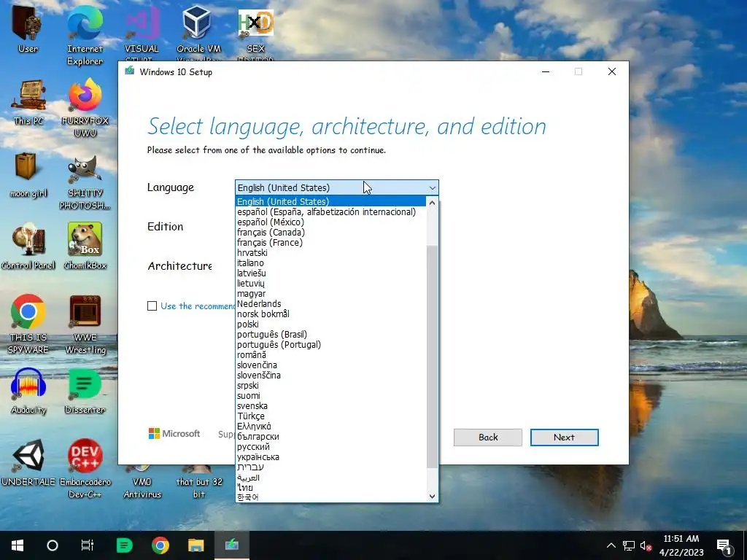Choose svenska from the list
The image size is (747, 560).
[x=330, y=405]
